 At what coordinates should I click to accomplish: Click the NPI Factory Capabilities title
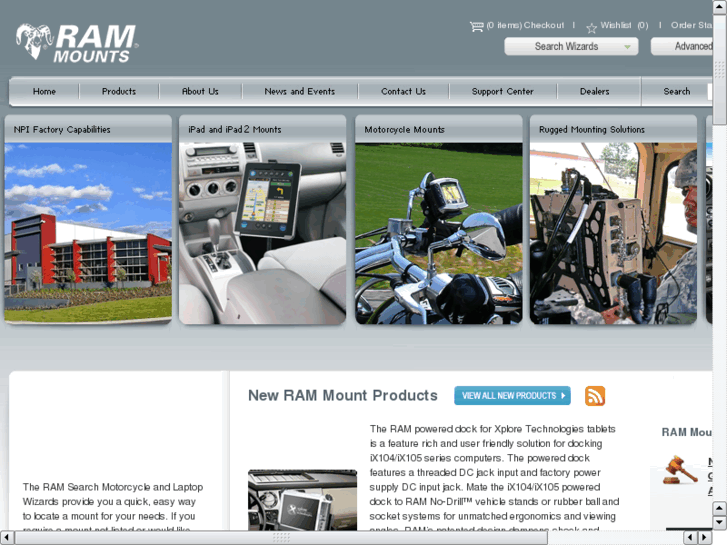click(62, 129)
